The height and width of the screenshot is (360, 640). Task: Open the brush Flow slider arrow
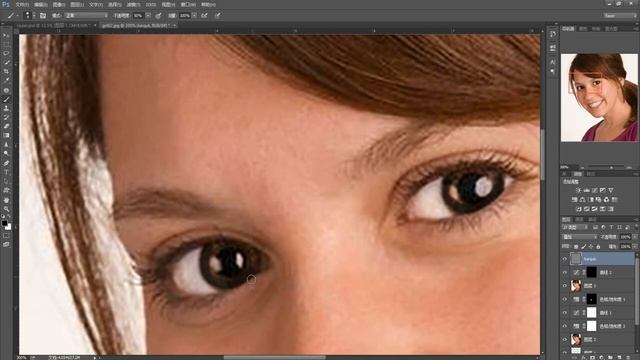pos(194,16)
